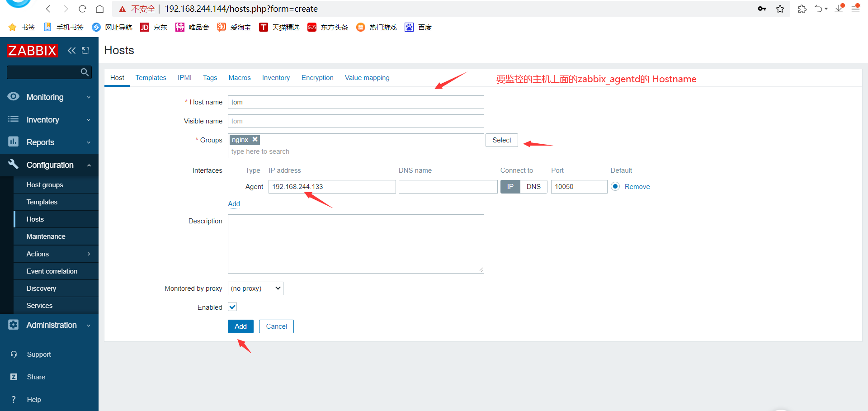Screen dimensions: 868x411
Task: Click the Inventory list icon
Action: [14, 119]
